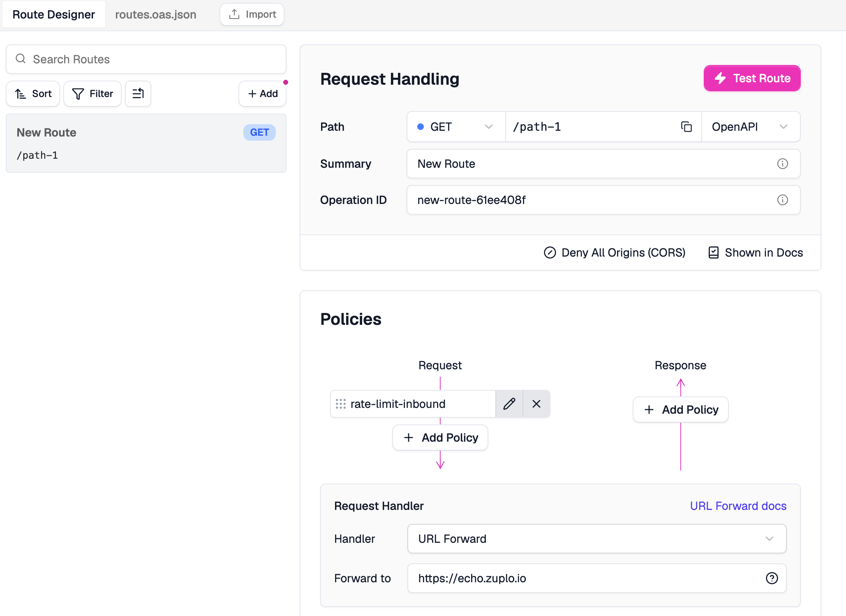Toggle Deny All Origins (CORS) setting
The height and width of the screenshot is (616, 846).
point(615,252)
